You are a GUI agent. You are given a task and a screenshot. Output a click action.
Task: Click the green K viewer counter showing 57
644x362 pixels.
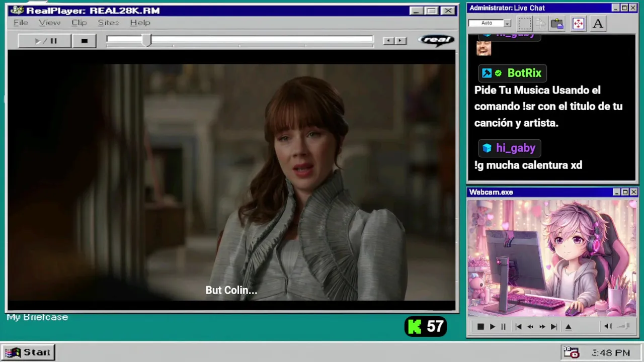(x=426, y=327)
